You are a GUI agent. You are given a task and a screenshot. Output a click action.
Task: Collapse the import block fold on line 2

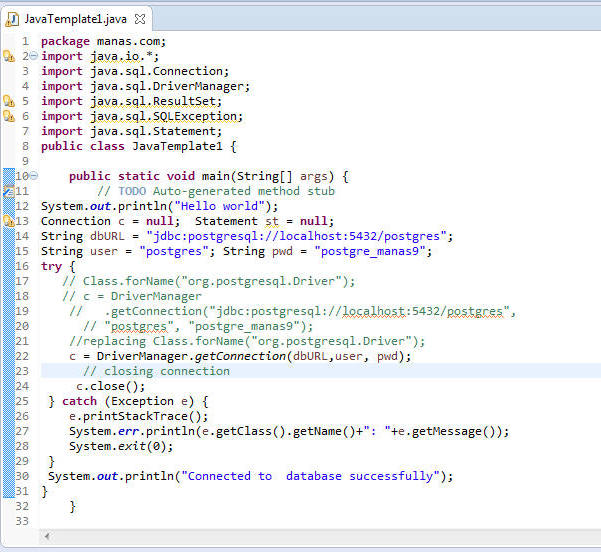click(34, 56)
